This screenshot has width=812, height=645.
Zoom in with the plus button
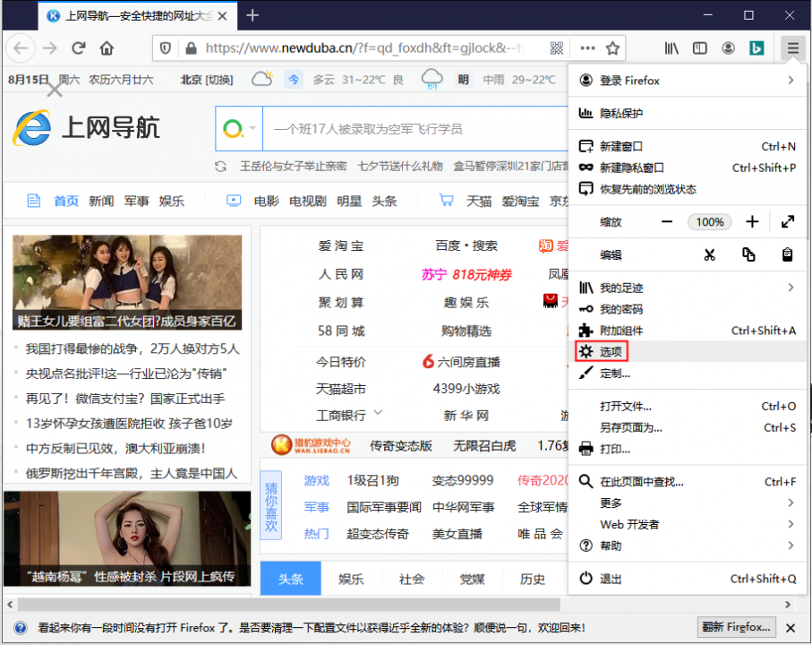(x=752, y=222)
